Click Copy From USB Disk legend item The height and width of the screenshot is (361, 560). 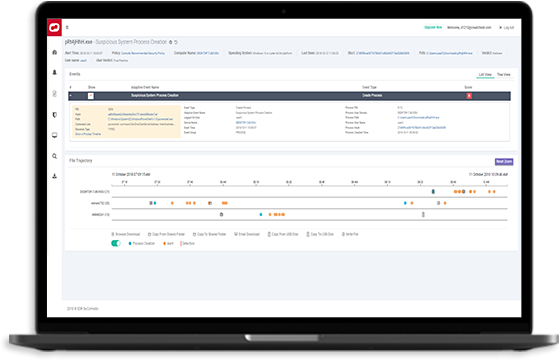coord(283,234)
